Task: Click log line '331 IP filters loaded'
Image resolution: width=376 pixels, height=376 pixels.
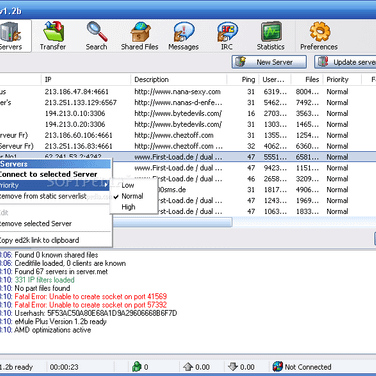Action: [x=45, y=280]
